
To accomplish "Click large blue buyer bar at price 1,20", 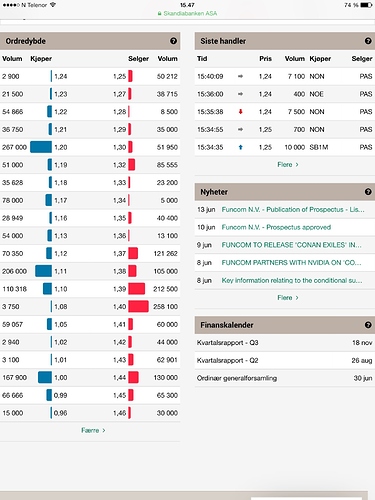I will 41,147.
